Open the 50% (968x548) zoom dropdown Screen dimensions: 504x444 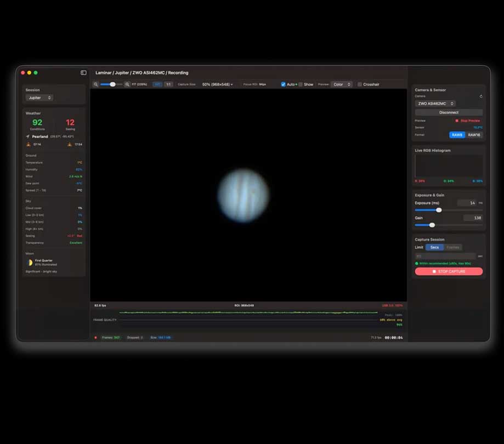click(218, 84)
